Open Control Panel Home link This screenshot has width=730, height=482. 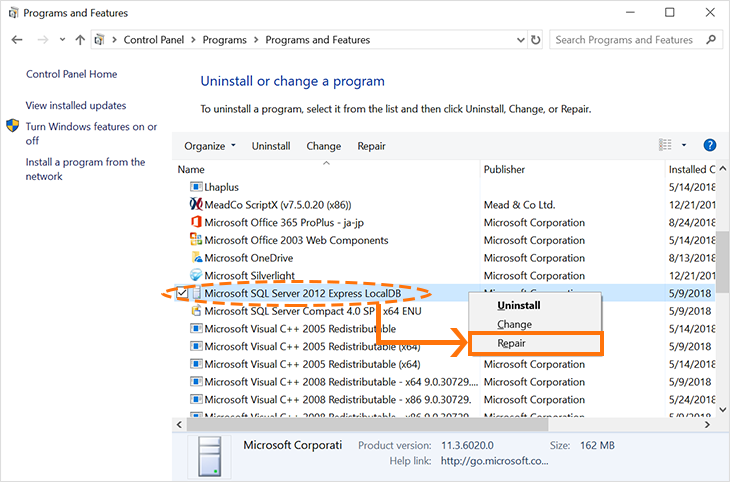(x=71, y=74)
